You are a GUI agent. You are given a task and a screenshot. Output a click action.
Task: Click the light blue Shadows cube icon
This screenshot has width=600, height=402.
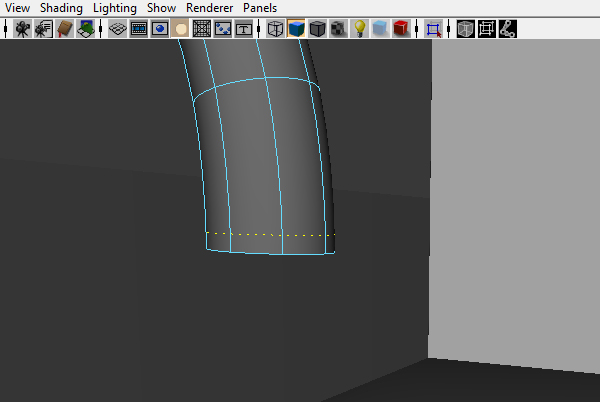pyautogui.click(x=380, y=29)
